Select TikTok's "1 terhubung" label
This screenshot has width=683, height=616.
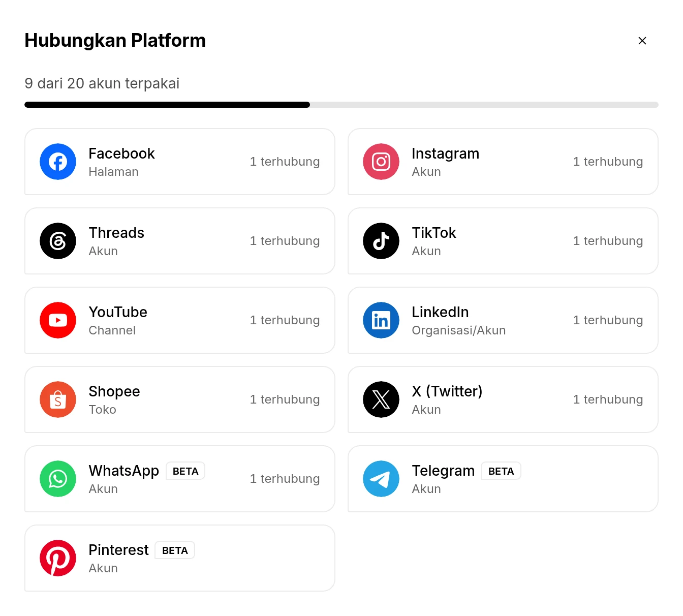[x=608, y=241]
